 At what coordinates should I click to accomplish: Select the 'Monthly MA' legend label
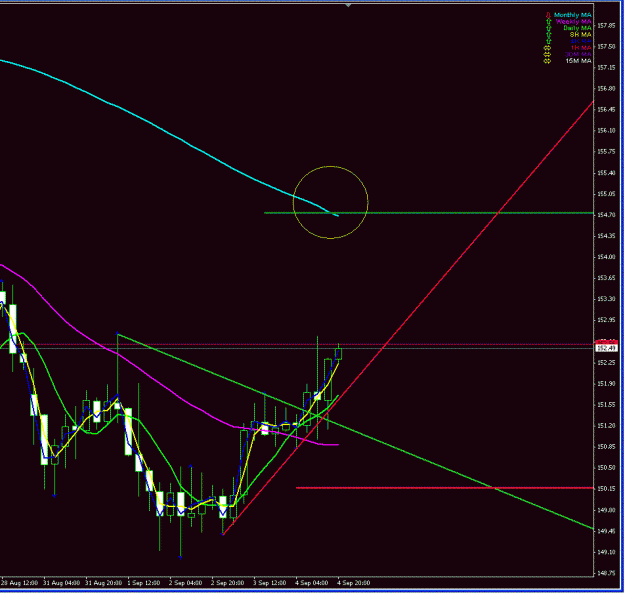[x=573, y=15]
